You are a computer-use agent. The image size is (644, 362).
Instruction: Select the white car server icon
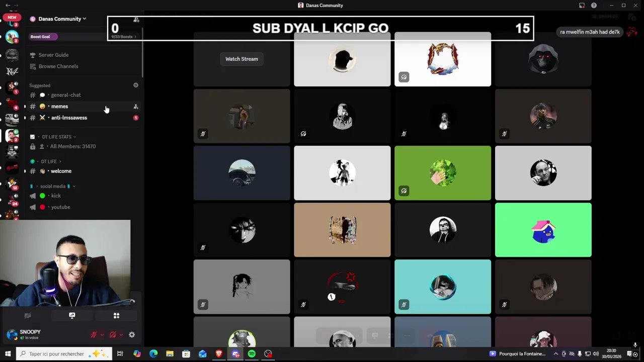point(12,119)
